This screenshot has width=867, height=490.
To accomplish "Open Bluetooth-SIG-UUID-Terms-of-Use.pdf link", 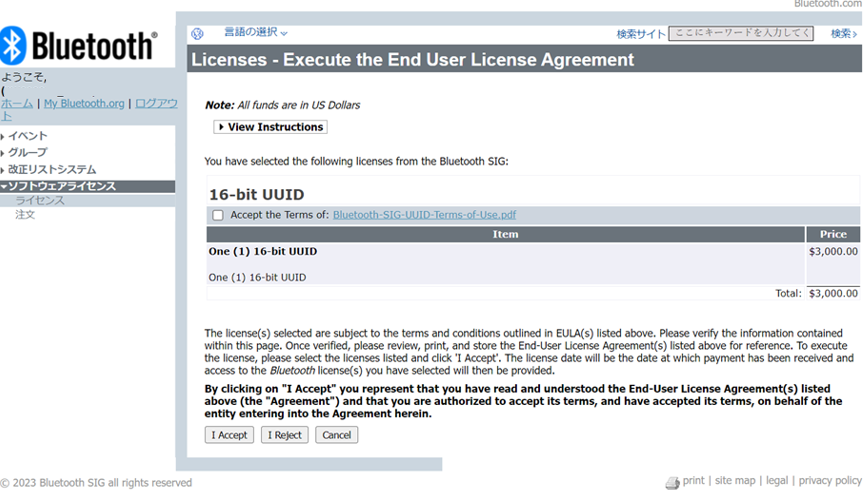I will (x=424, y=215).
